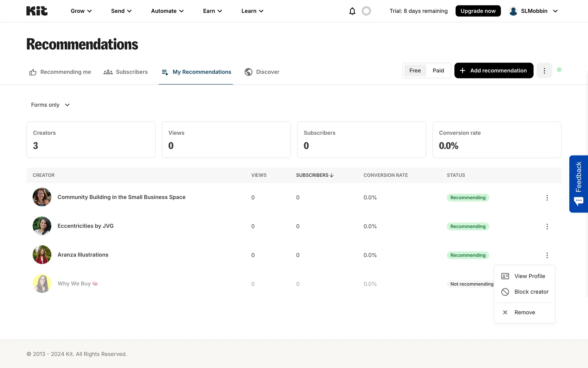
Task: Click Aranza Illustrations avatar thumbnail
Action: [x=42, y=255]
